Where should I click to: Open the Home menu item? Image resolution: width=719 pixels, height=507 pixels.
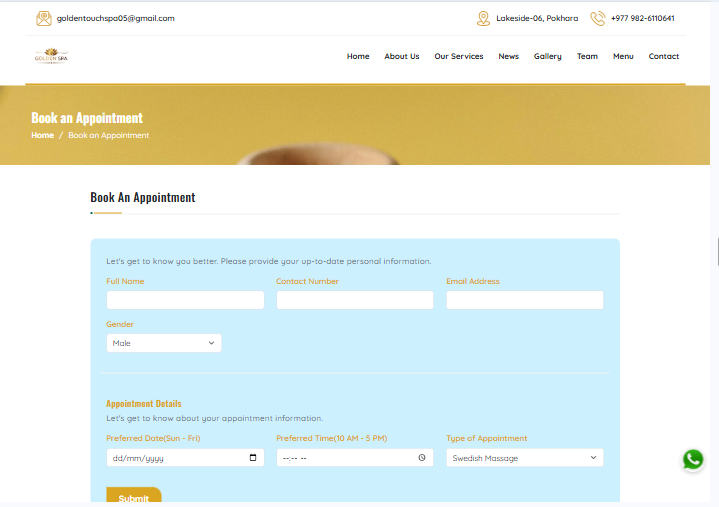[x=358, y=56]
